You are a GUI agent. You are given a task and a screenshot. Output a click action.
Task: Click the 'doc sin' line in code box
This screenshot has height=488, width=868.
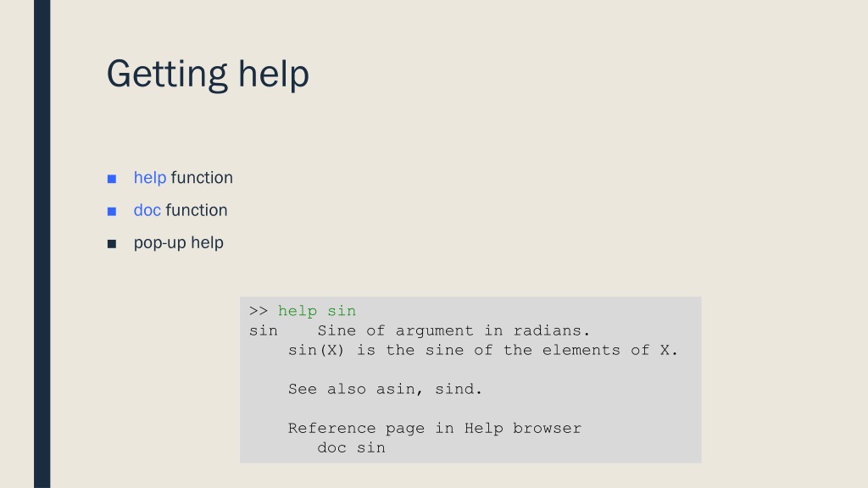coord(351,447)
